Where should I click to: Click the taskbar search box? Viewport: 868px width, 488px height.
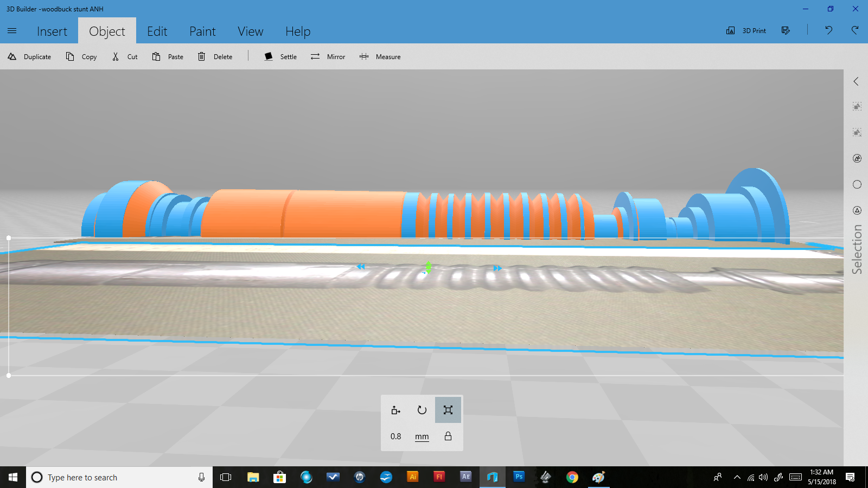click(x=119, y=477)
